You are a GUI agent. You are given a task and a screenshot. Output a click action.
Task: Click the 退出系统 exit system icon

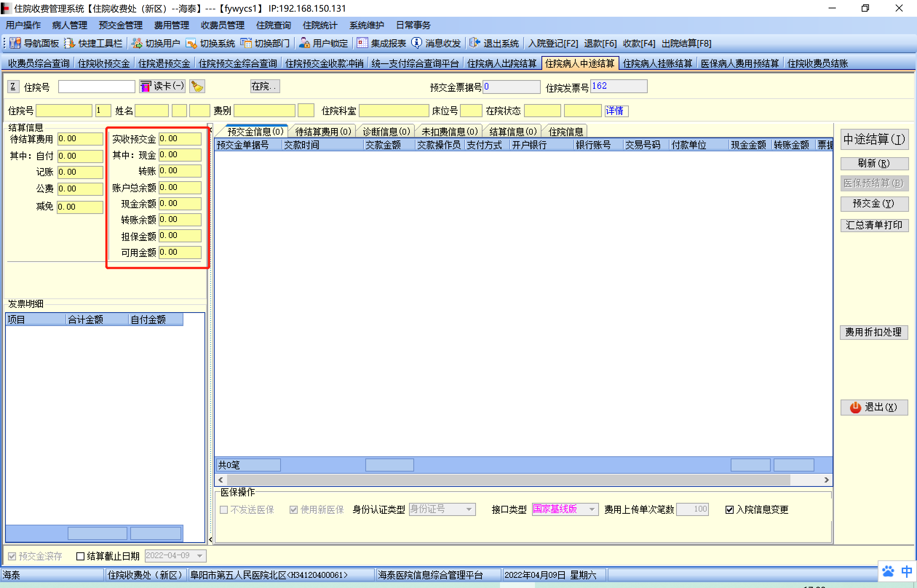click(475, 43)
